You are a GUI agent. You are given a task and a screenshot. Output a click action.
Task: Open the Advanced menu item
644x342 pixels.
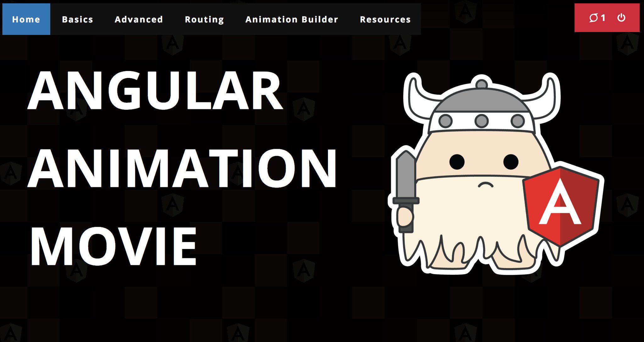[139, 19]
